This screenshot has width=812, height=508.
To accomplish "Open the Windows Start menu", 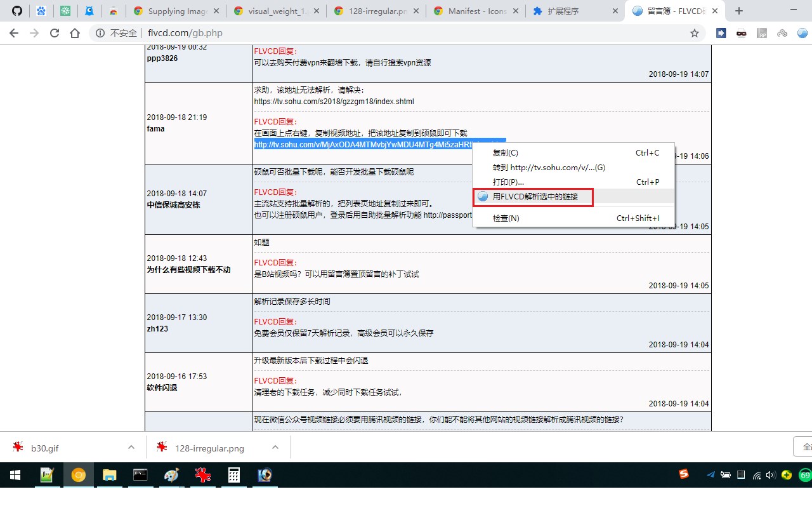I will (15, 475).
